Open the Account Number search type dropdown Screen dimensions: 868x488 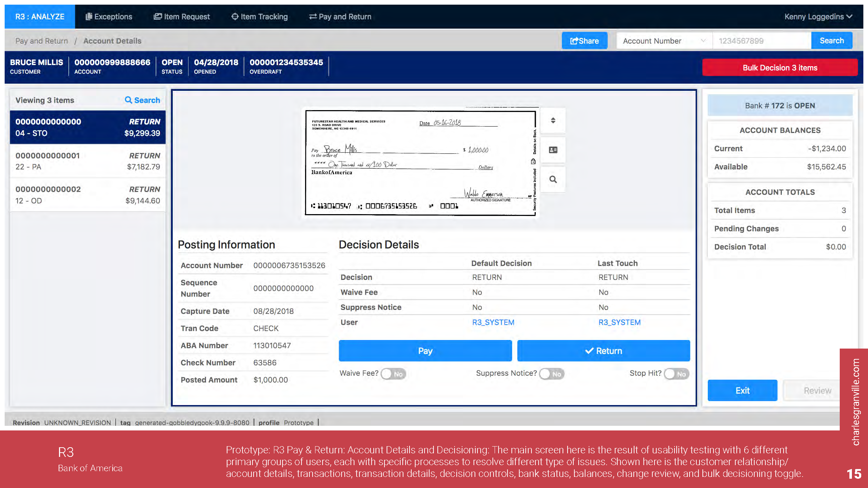pos(664,41)
